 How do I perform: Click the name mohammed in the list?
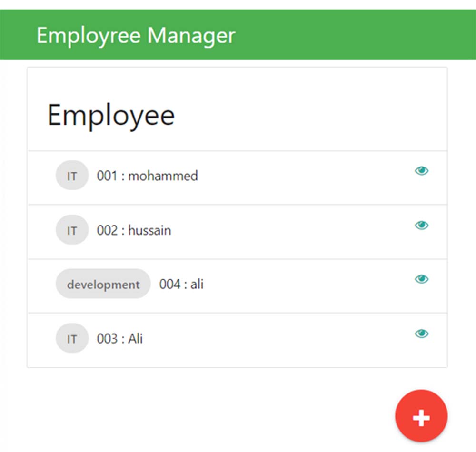click(x=163, y=176)
